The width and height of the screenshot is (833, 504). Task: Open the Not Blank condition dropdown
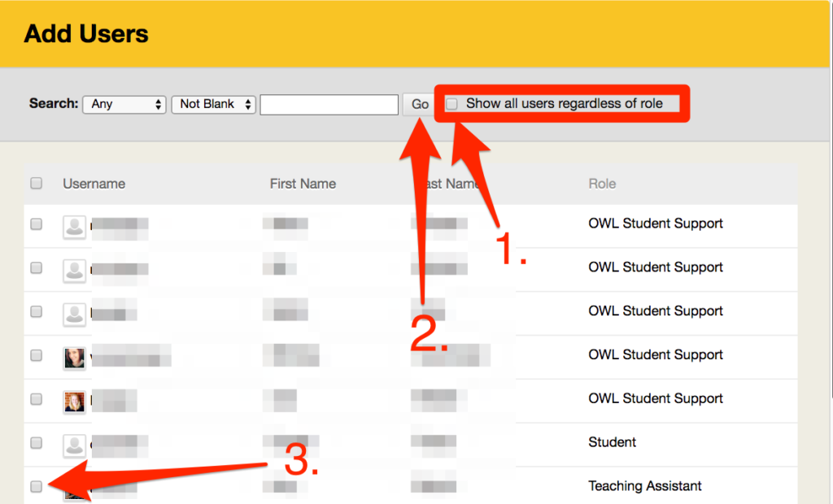213,104
